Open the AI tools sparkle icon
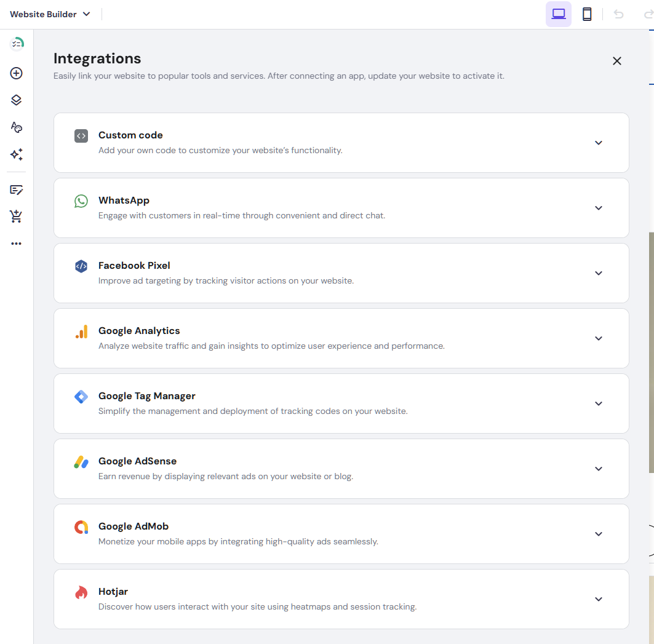Screen dimensions: 654x644 (x=16, y=154)
